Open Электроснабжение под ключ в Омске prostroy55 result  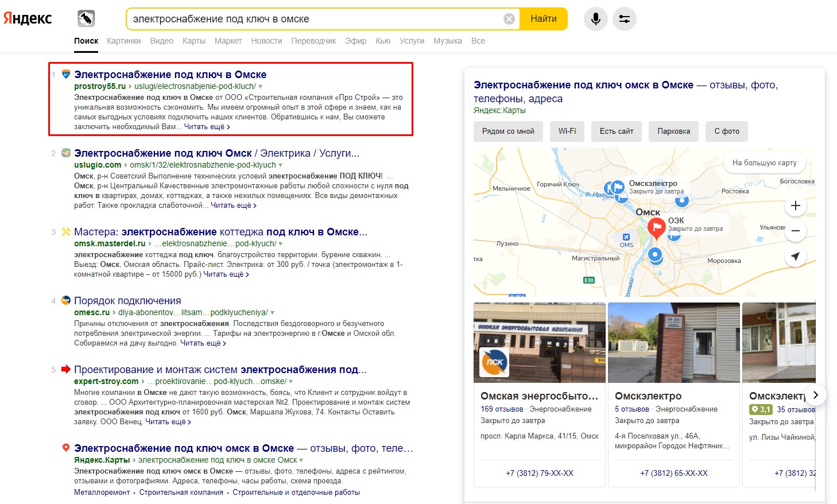pos(170,75)
